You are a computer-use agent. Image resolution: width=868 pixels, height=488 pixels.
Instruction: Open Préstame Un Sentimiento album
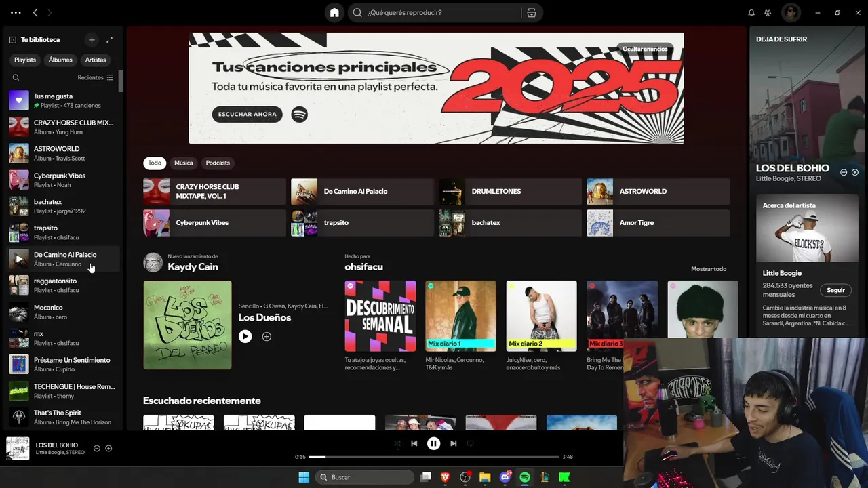pyautogui.click(x=61, y=364)
